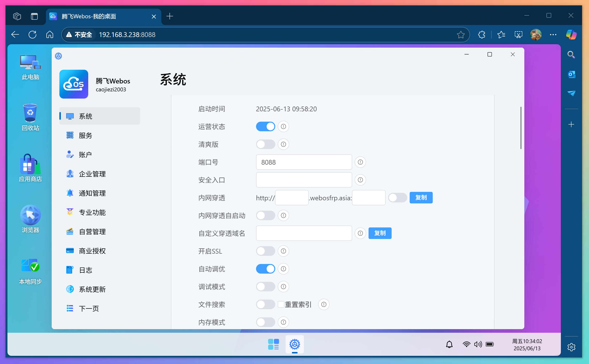
Task: Expand 下一页 in the sidebar
Action: 89,308
